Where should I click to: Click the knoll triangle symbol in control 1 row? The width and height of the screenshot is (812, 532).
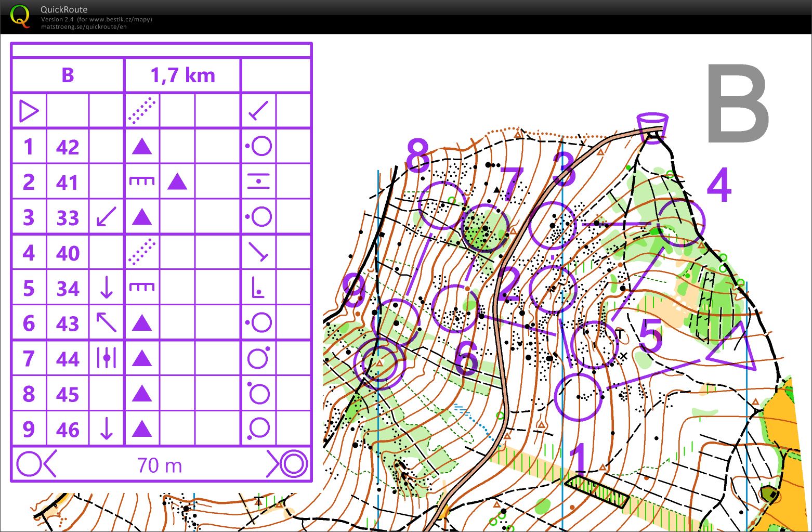pos(141,147)
